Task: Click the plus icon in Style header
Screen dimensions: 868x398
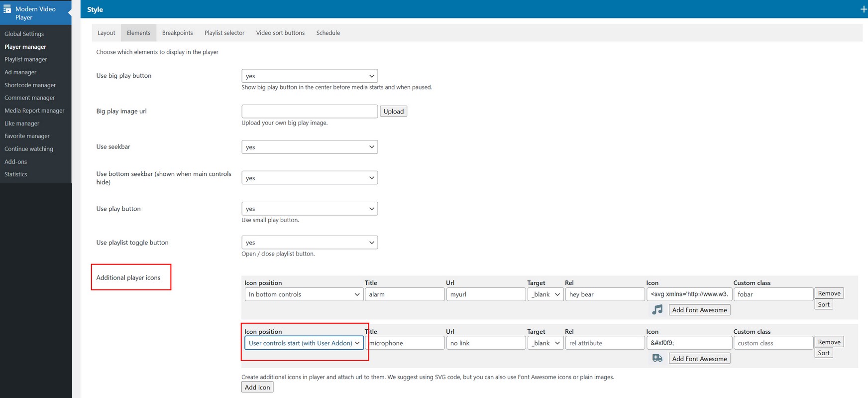Action: point(864,9)
